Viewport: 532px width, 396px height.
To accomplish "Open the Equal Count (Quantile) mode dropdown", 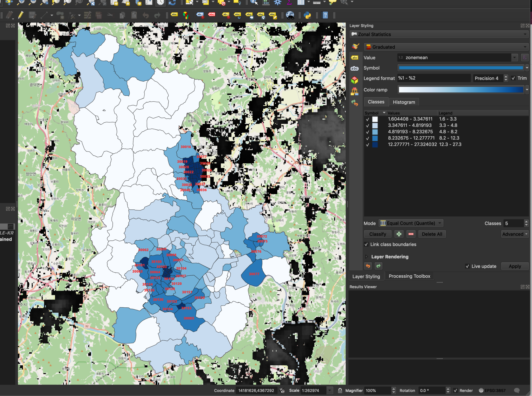I will [x=410, y=223].
